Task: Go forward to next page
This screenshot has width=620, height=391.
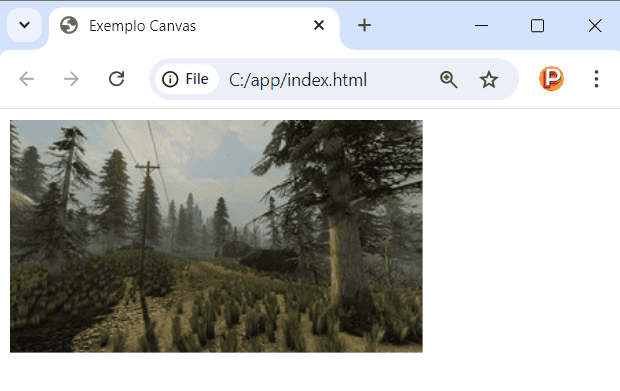Action: click(71, 79)
